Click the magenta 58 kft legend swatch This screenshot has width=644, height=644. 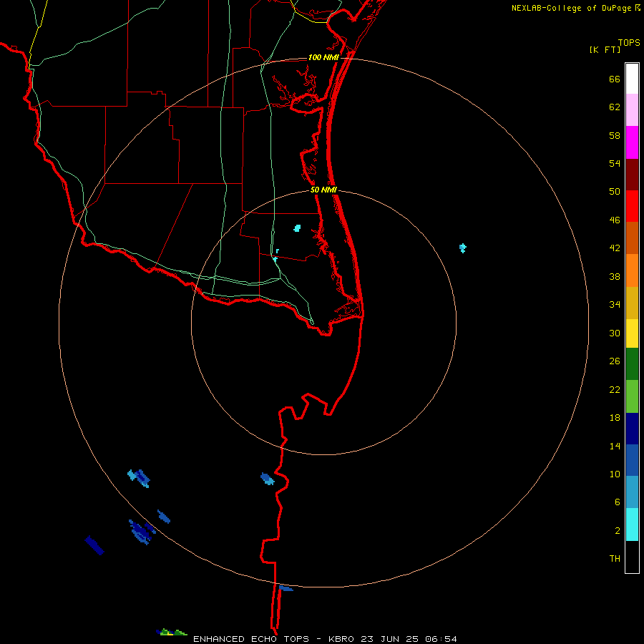(632, 142)
